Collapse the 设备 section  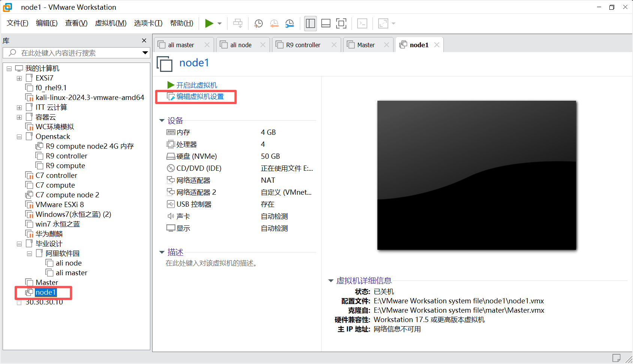pyautogui.click(x=162, y=121)
